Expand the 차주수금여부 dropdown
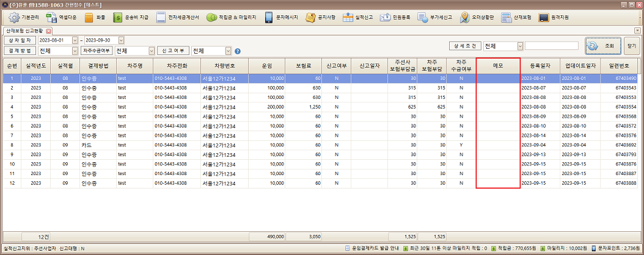Viewport: 644px width, 255px height. [151, 51]
